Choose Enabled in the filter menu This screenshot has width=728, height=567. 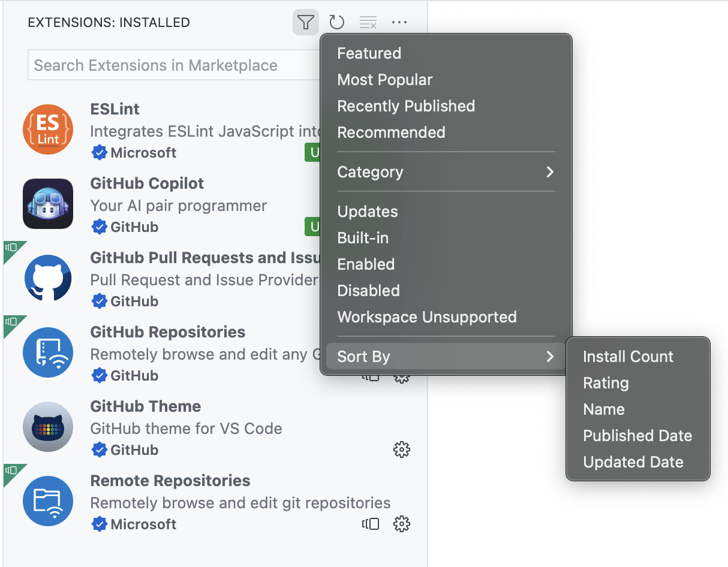(x=366, y=264)
